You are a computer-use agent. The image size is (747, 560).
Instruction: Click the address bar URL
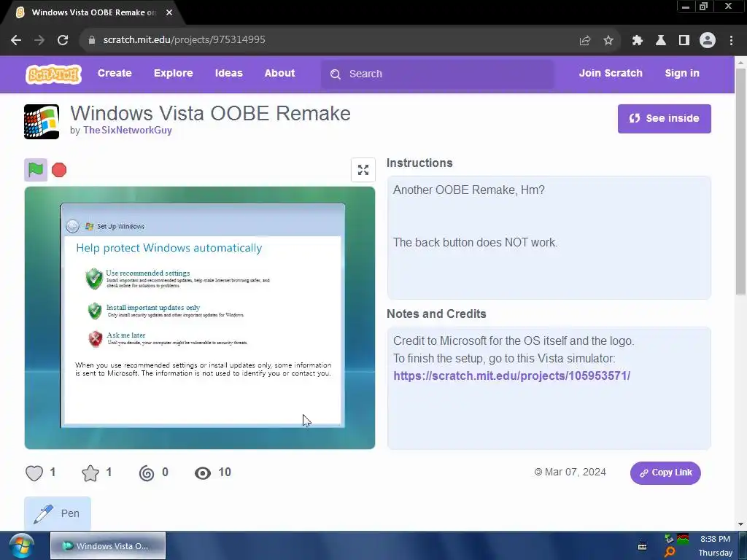coord(184,40)
